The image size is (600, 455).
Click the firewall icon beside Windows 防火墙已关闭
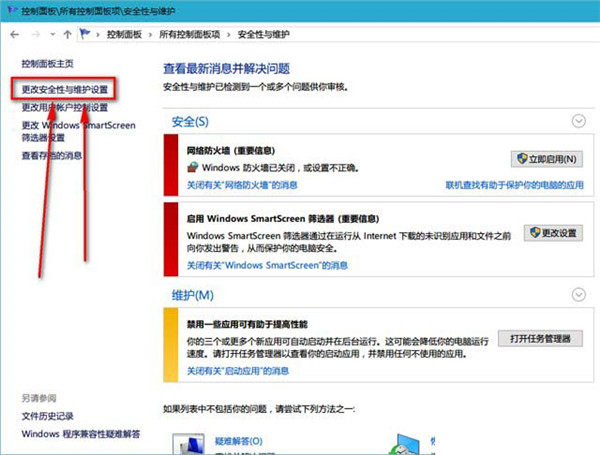click(193, 166)
